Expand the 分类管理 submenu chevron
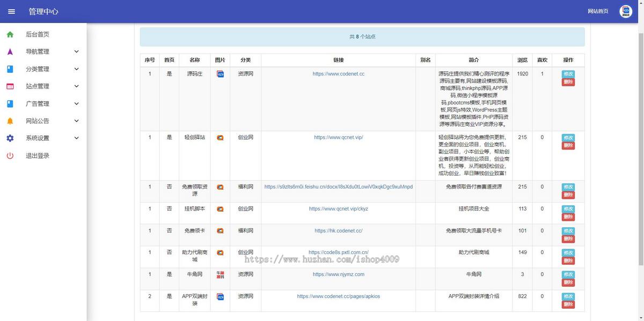 (x=76, y=69)
